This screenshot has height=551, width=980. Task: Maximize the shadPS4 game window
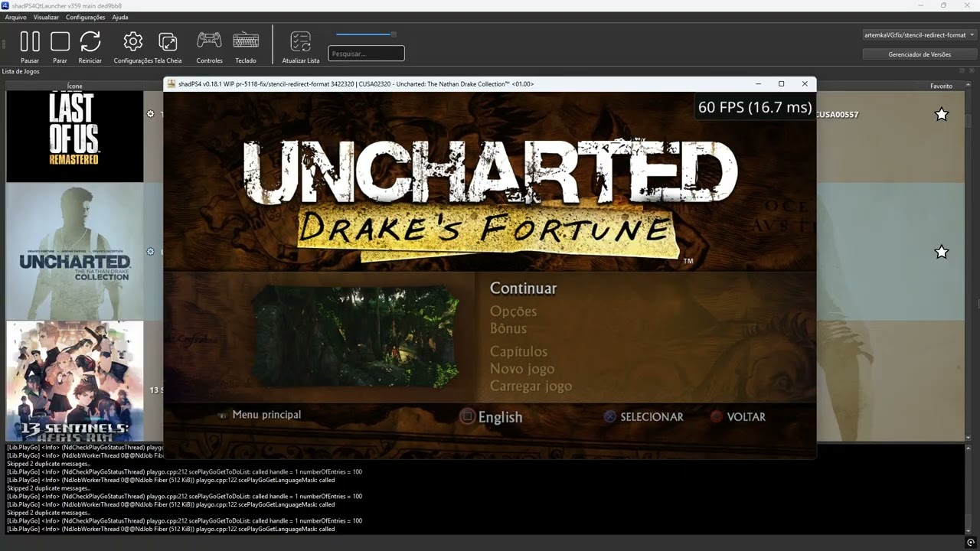[781, 84]
